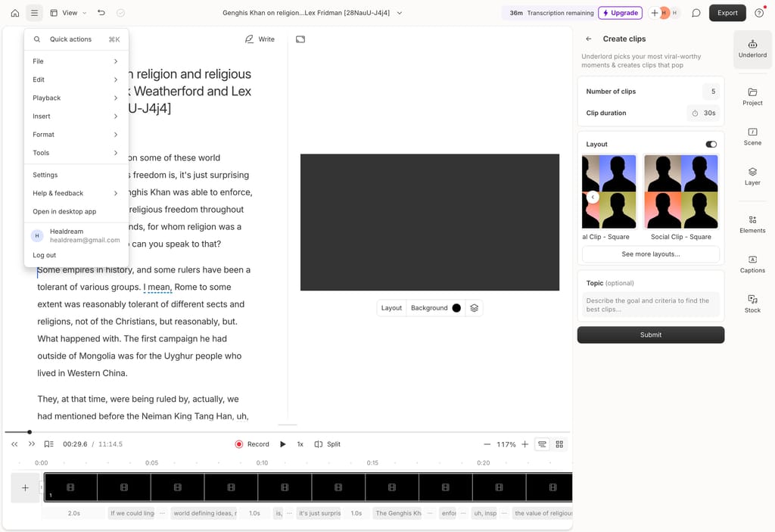Toggle the Layout switch off

click(711, 144)
